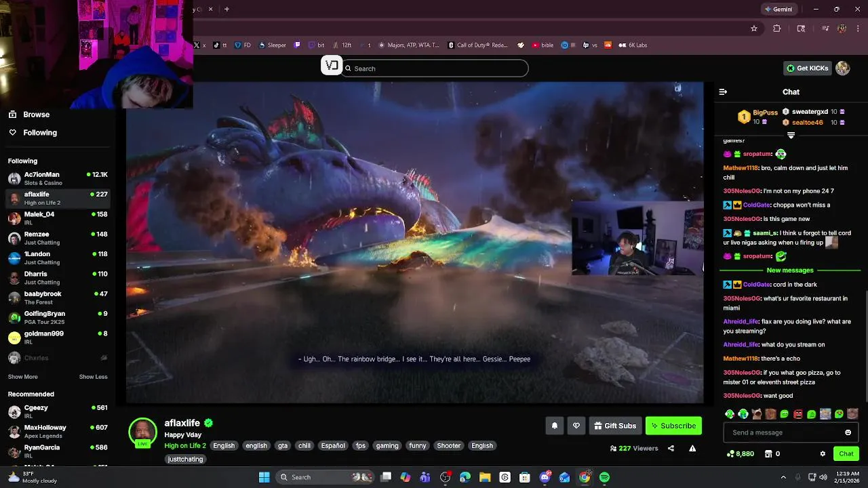Select the chill tag
The image size is (868, 488).
click(x=304, y=446)
